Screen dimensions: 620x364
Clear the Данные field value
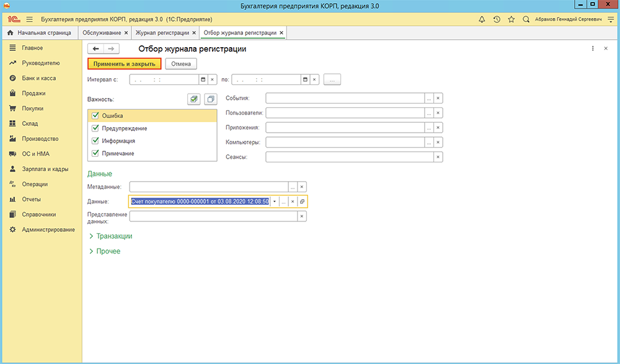[293, 202]
